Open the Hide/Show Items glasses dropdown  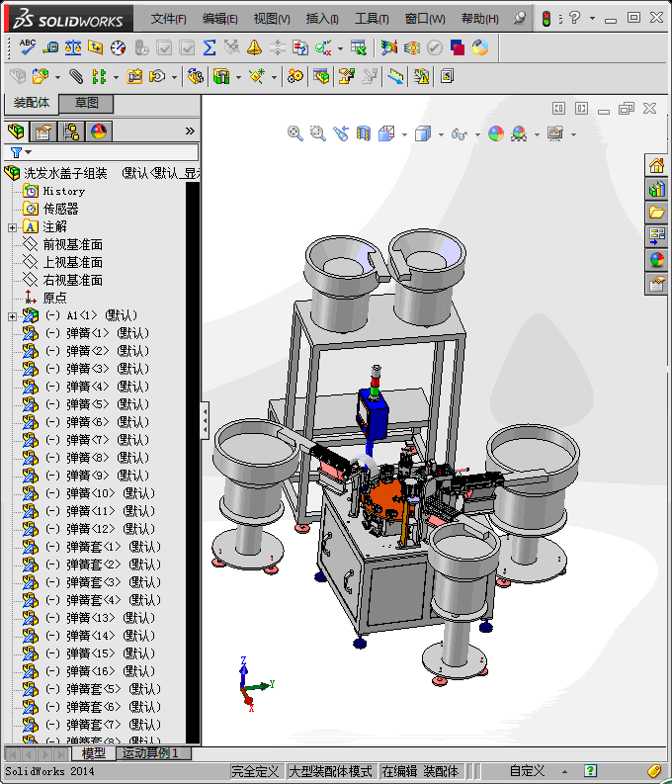coord(477,134)
